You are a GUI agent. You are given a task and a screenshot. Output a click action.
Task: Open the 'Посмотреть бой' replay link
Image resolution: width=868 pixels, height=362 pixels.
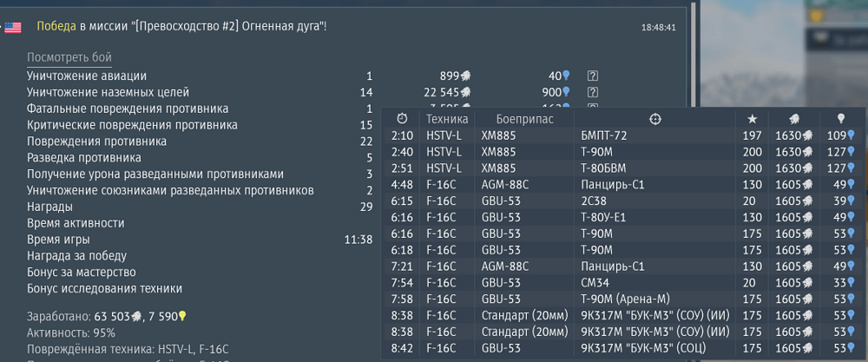[69, 57]
